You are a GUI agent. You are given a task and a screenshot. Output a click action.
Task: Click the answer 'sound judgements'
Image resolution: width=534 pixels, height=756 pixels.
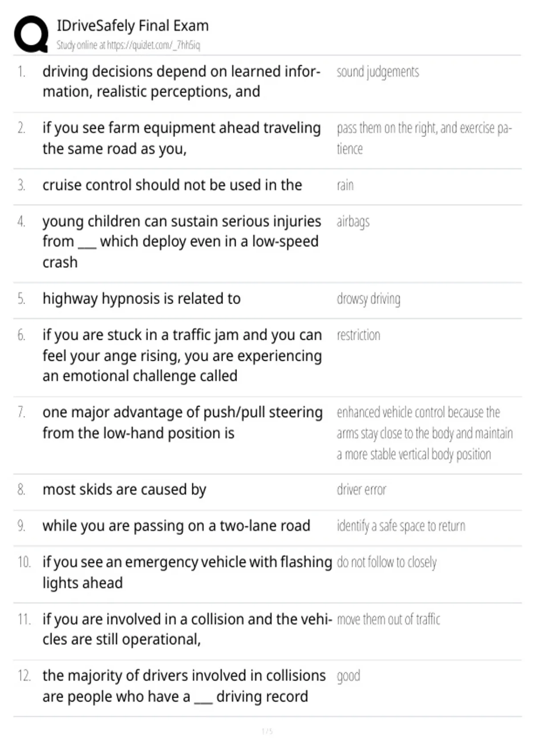[x=378, y=72]
